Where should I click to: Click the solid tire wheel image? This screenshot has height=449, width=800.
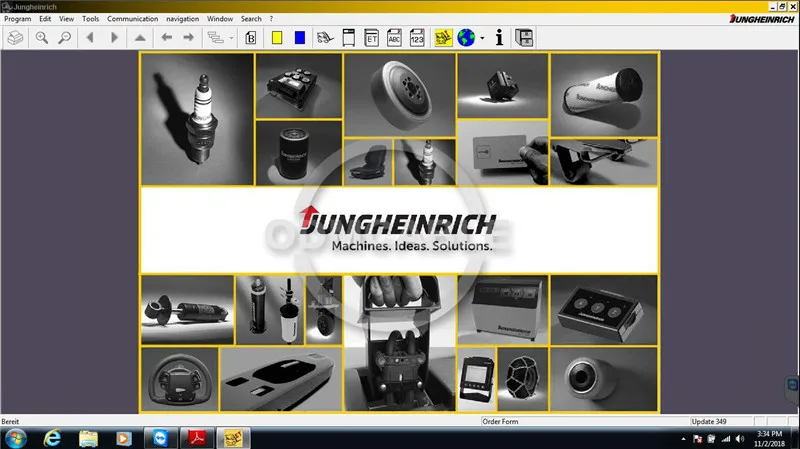400,95
